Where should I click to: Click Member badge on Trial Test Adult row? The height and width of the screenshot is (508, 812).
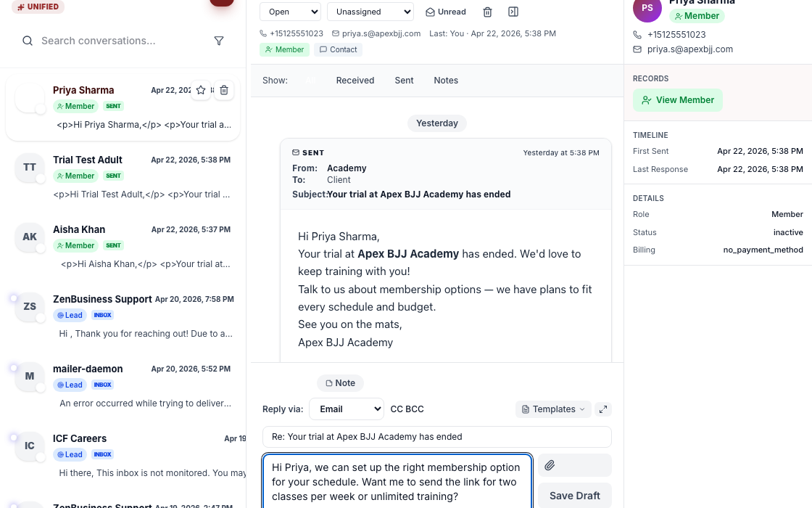[75, 176]
